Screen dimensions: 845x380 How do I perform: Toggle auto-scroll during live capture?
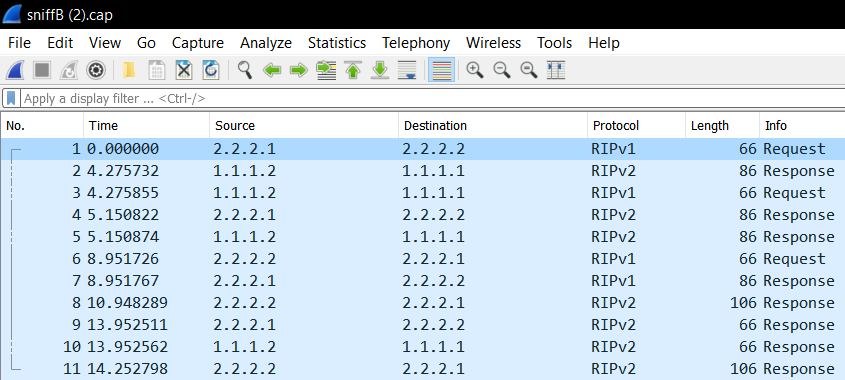(407, 70)
